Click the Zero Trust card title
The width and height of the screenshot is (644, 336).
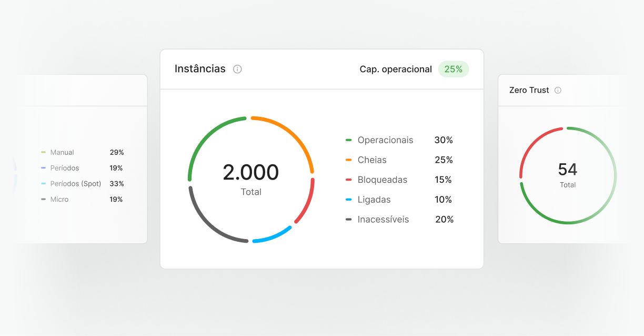(x=529, y=90)
